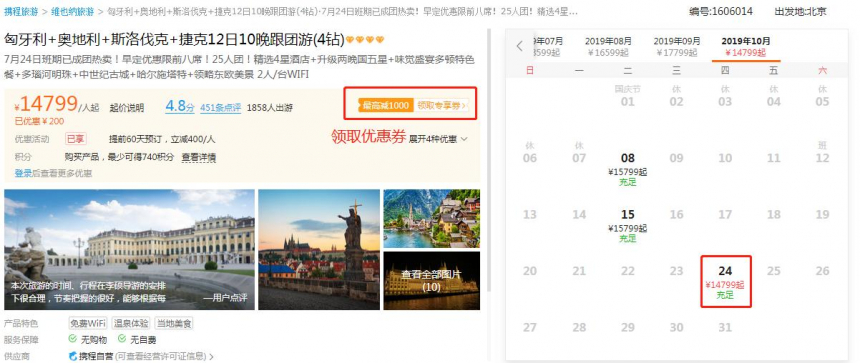The height and width of the screenshot is (363, 860).
Task: Open 起价说明 price explanation
Action: tap(127, 108)
